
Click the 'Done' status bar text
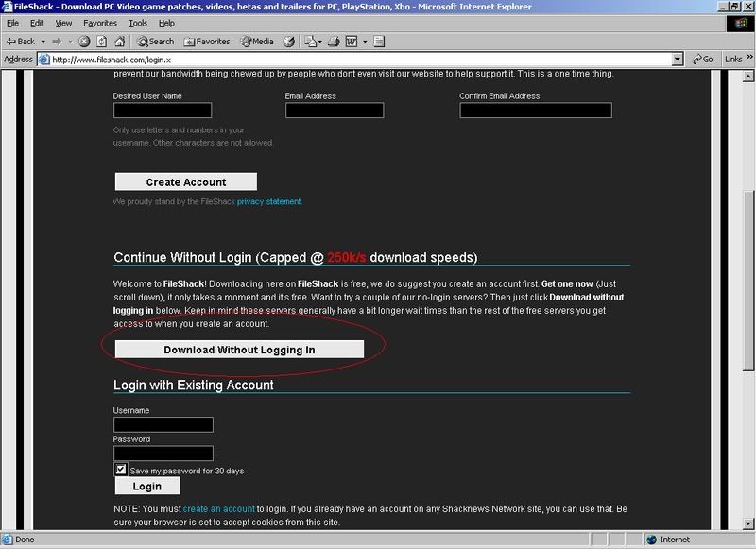click(25, 540)
